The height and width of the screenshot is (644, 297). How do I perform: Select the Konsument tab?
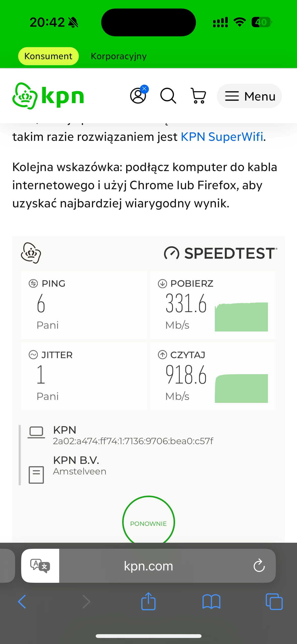(48, 56)
